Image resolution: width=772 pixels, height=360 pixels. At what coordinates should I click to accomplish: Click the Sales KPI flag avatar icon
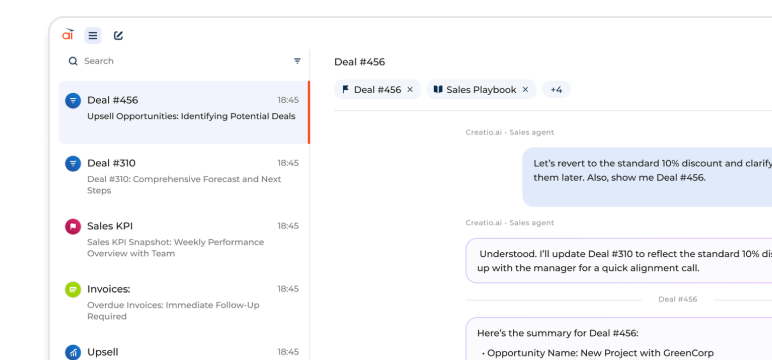[x=73, y=227]
